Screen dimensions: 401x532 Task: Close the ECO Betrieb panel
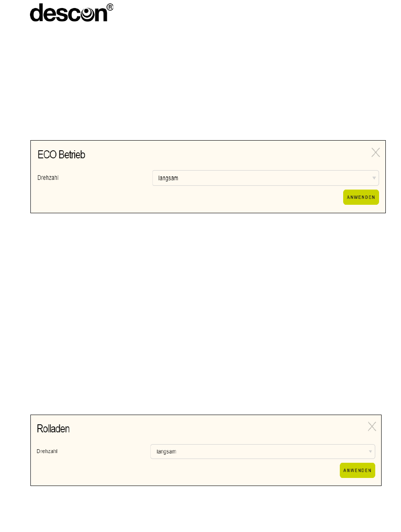coord(375,152)
